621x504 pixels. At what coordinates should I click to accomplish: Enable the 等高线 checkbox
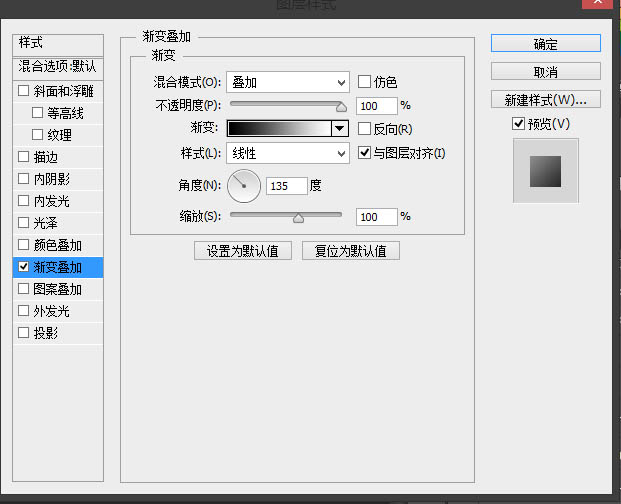pyautogui.click(x=37, y=113)
